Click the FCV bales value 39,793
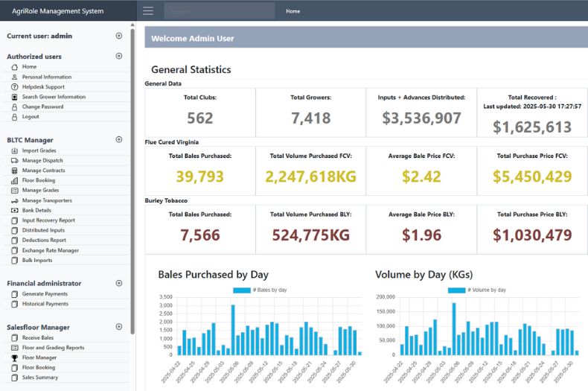Image resolution: width=588 pixels, height=391 pixels. click(x=200, y=177)
